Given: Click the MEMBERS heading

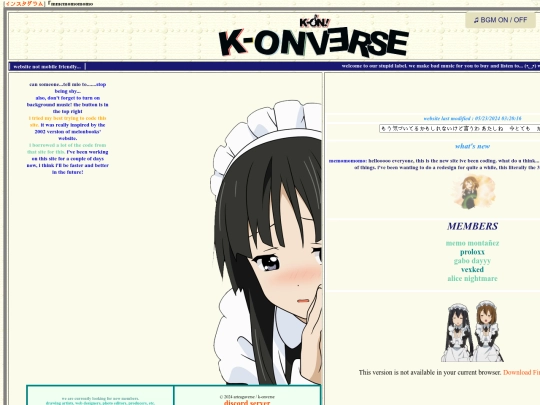Looking at the screenshot, I should tap(472, 226).
